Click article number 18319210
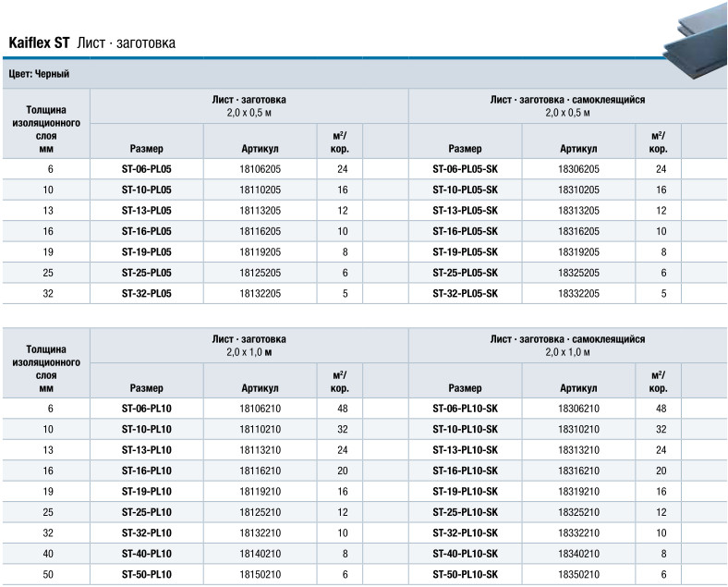728x587 pixels. [x=578, y=492]
